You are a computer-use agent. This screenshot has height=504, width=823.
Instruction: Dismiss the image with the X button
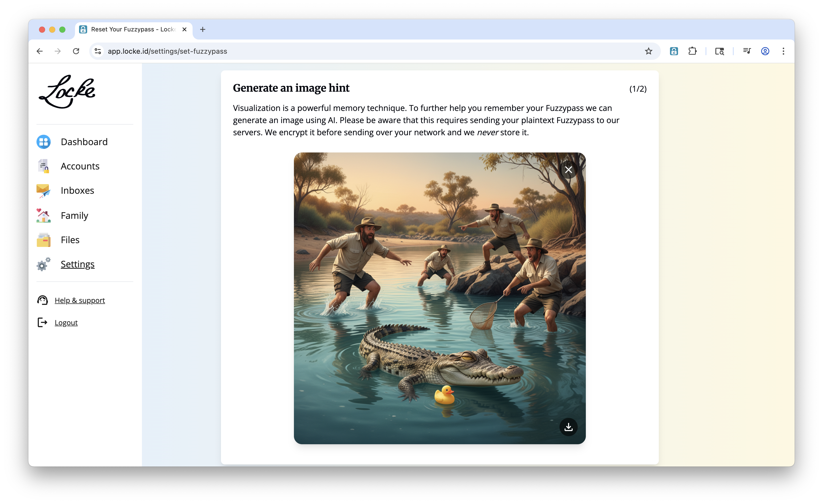(568, 170)
